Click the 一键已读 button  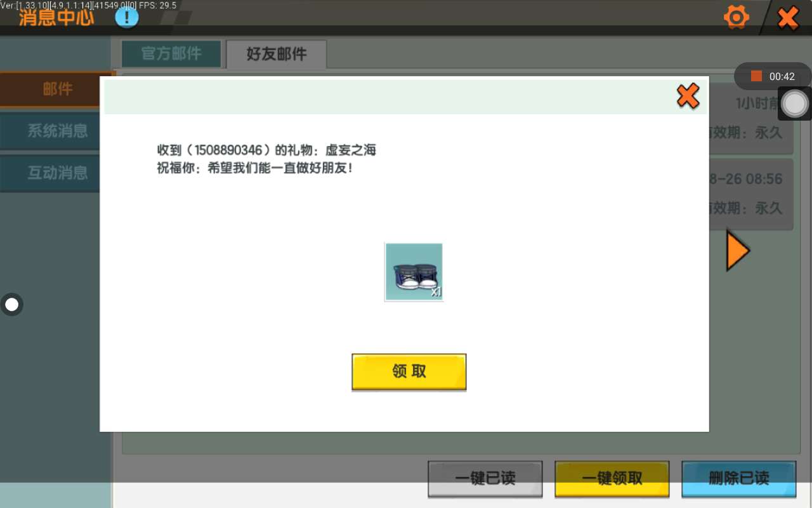point(485,478)
